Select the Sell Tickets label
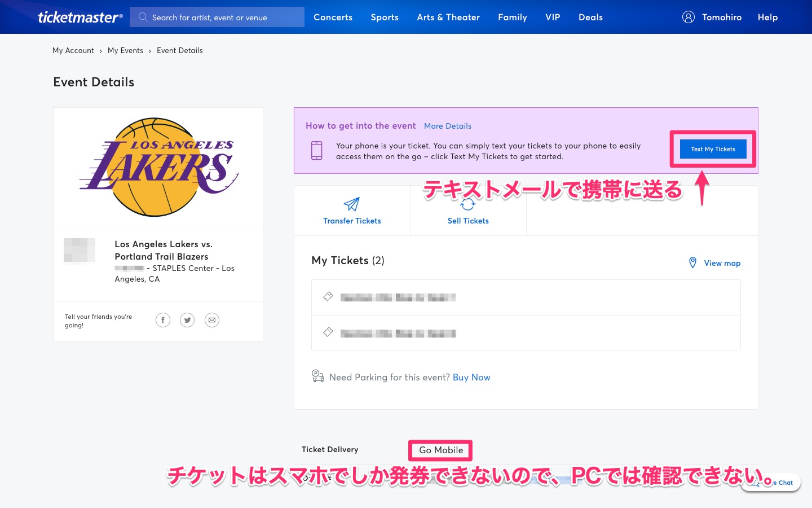This screenshot has width=812, height=508. [468, 221]
